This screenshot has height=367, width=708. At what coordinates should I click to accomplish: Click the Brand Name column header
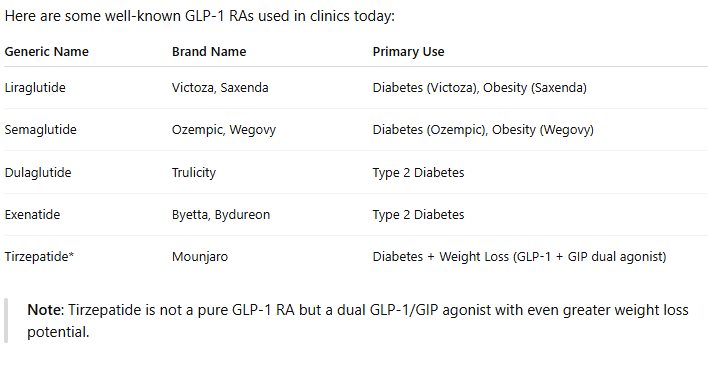click(x=209, y=51)
